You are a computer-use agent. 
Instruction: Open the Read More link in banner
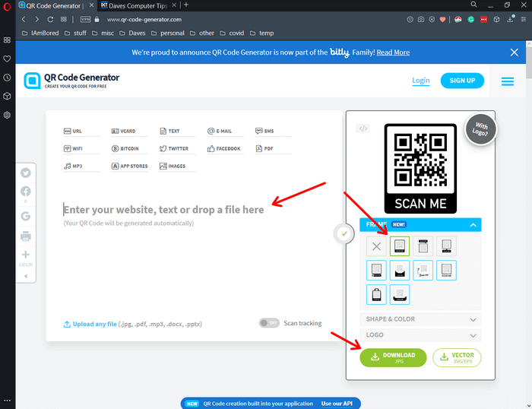point(393,52)
